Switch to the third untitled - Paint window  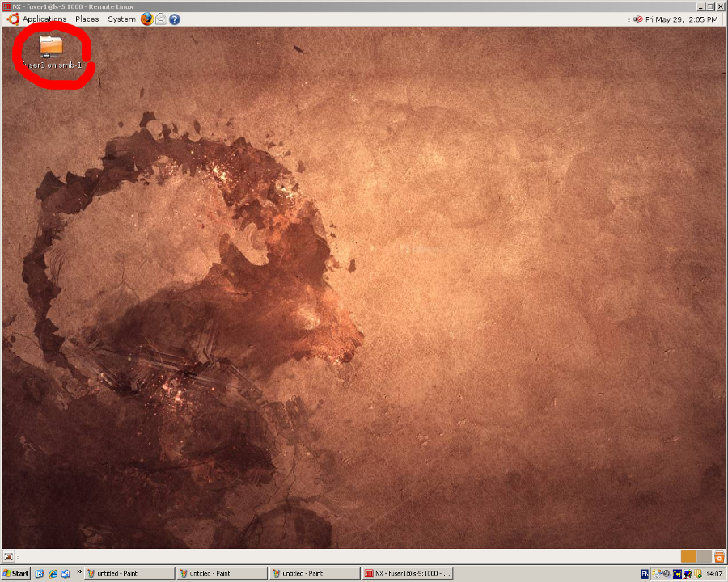click(x=314, y=573)
